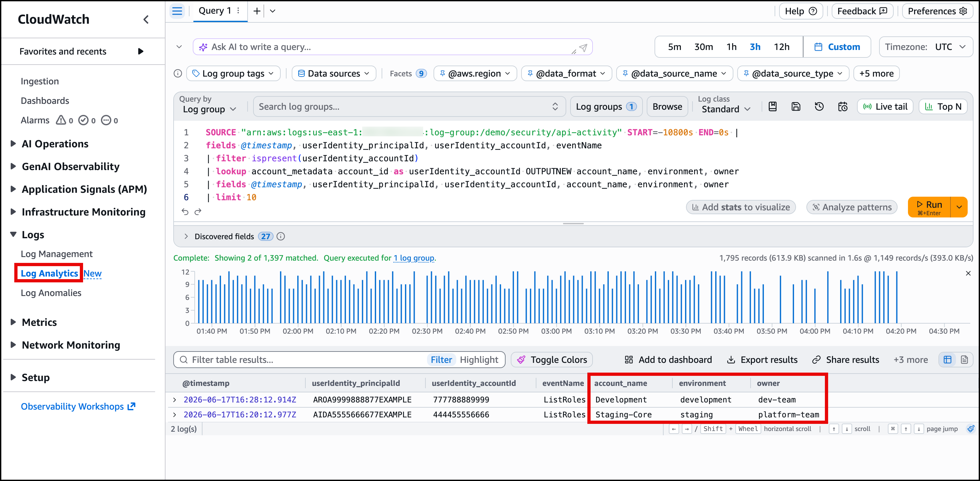Screen dimensions: 980x481
Task: Run the query
Action: tap(929, 207)
